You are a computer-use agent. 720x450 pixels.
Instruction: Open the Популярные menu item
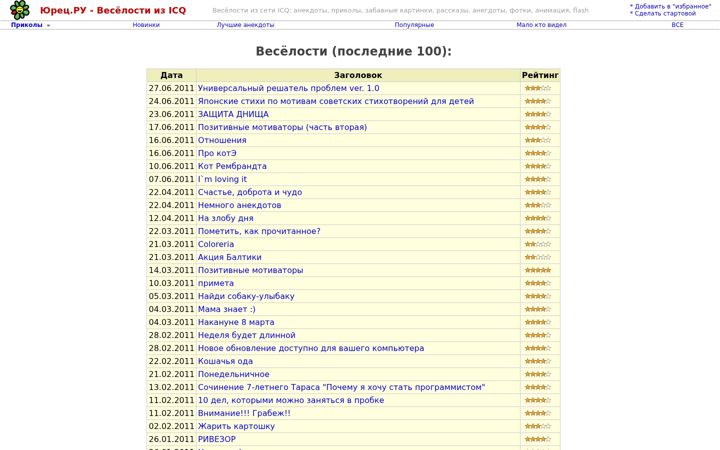tap(414, 25)
